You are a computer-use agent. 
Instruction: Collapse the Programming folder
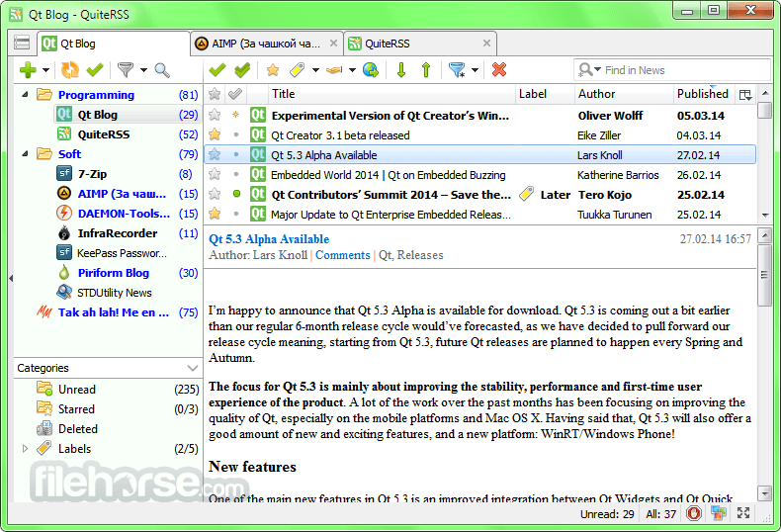(x=25, y=94)
